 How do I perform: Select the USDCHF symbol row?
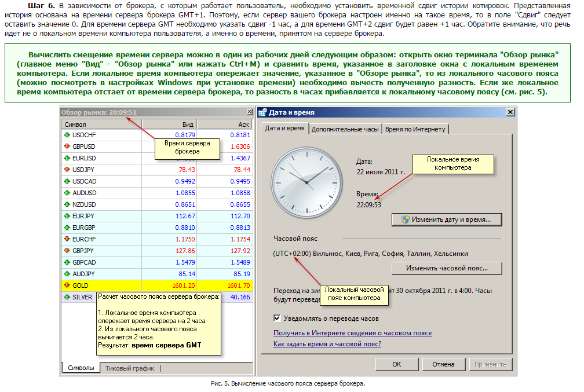click(x=157, y=135)
